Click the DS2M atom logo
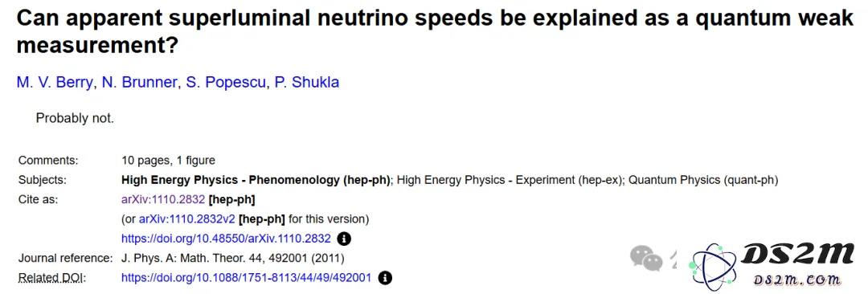Viewport: 868px width, 294px height. click(x=711, y=267)
